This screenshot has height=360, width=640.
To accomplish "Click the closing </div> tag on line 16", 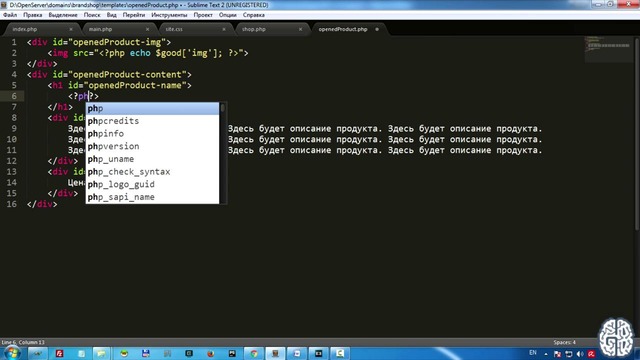I will 42,204.
